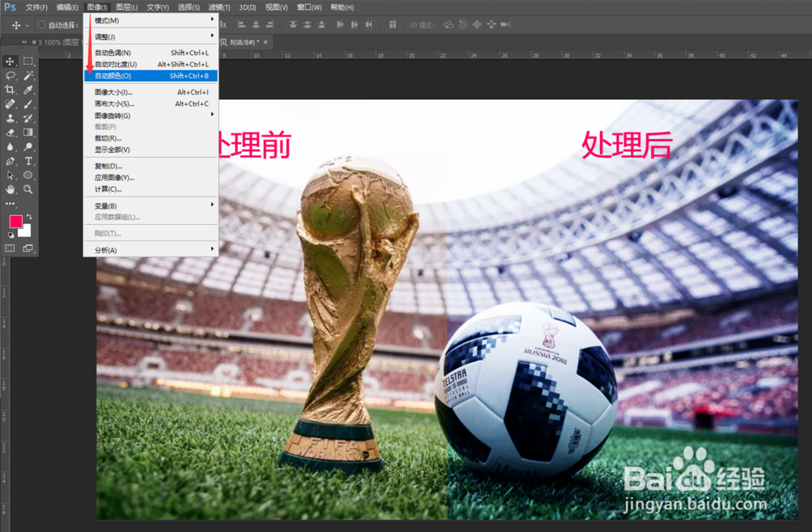This screenshot has height=532, width=812.
Task: Click the 3D orbit/rotate mode icon
Action: [x=448, y=24]
